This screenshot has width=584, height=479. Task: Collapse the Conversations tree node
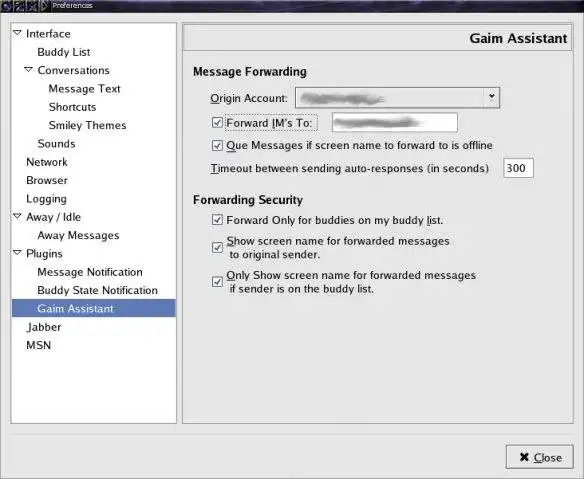click(x=28, y=70)
